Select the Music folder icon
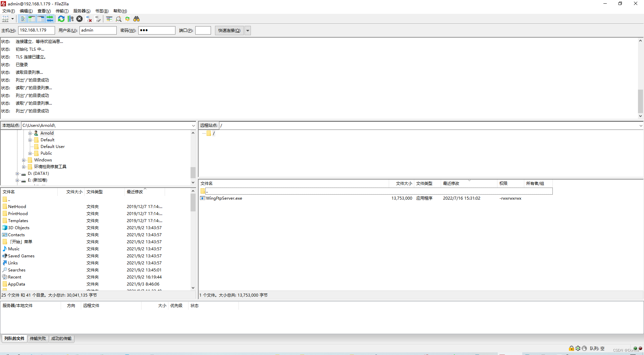The image size is (644, 355). coord(5,249)
